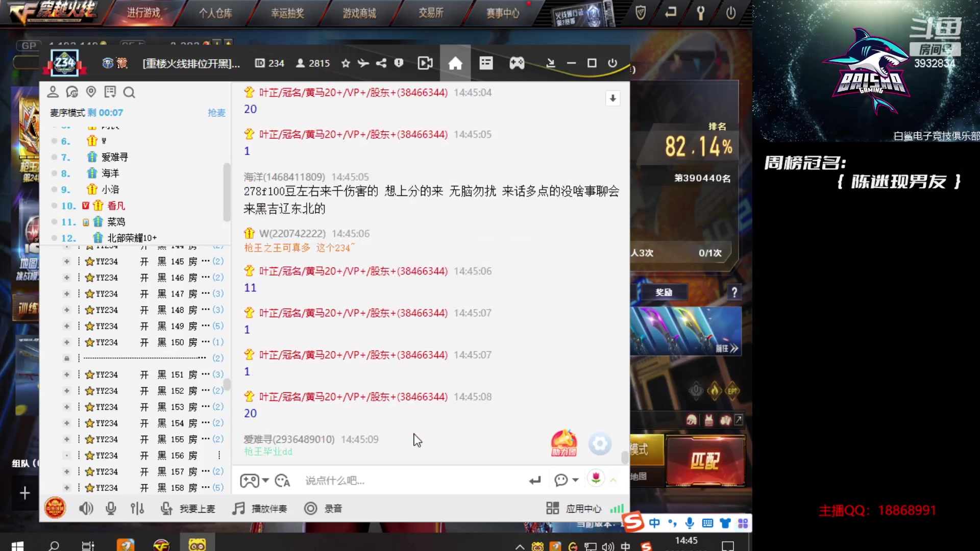980x551 pixels.
Task: Expand the 黑 145 房 channel row
Action: [66, 261]
